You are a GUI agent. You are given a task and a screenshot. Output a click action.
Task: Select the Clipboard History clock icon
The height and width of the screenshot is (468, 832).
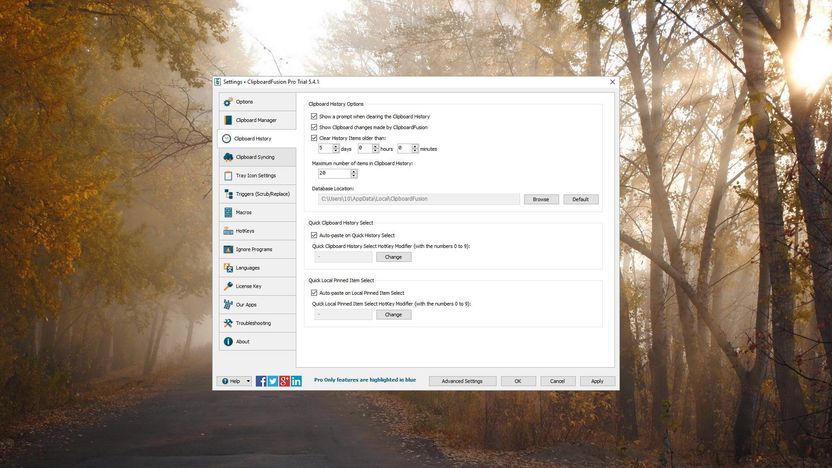[227, 138]
